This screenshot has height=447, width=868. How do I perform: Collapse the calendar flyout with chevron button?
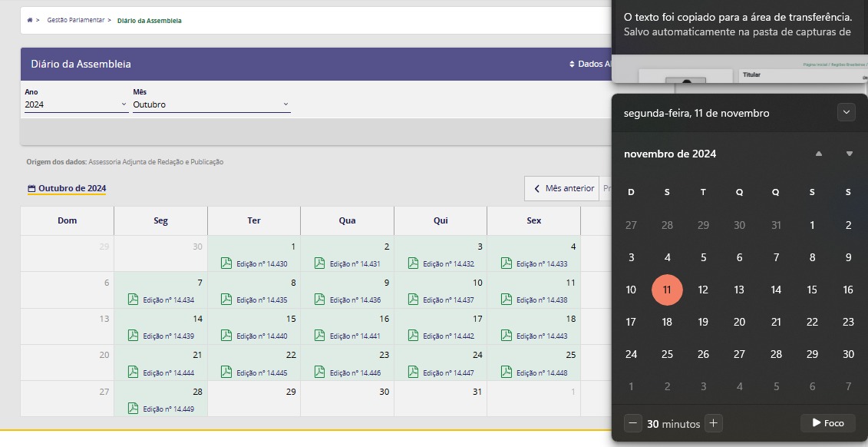point(846,112)
